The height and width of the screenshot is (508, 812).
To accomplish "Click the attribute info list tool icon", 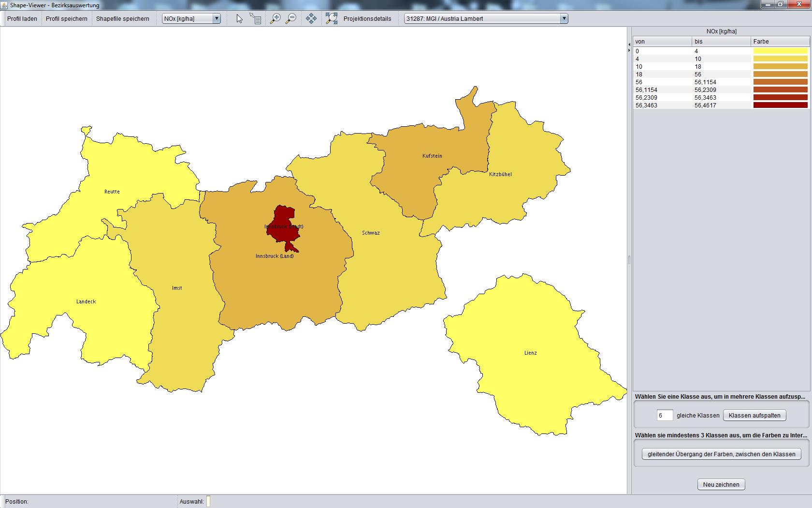I will click(x=255, y=19).
